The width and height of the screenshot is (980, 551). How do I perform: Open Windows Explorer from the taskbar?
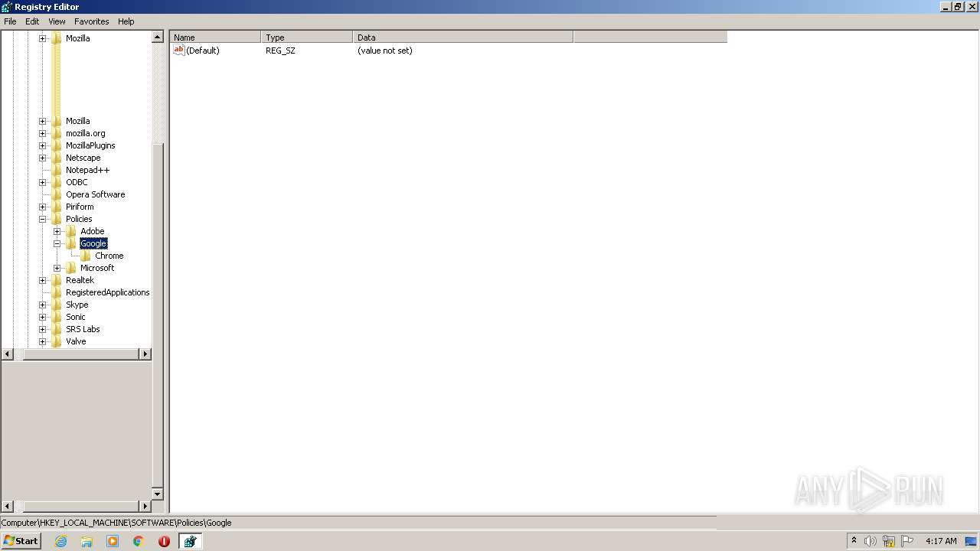point(87,541)
